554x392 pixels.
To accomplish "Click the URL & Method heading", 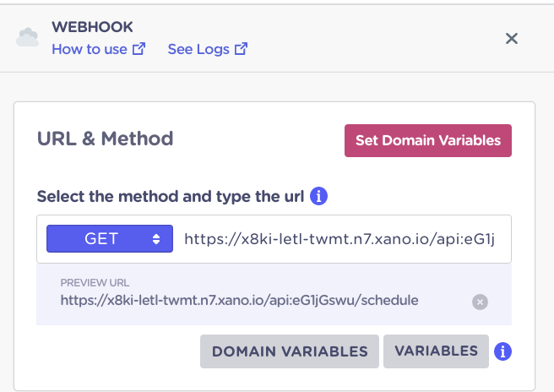I will click(106, 139).
